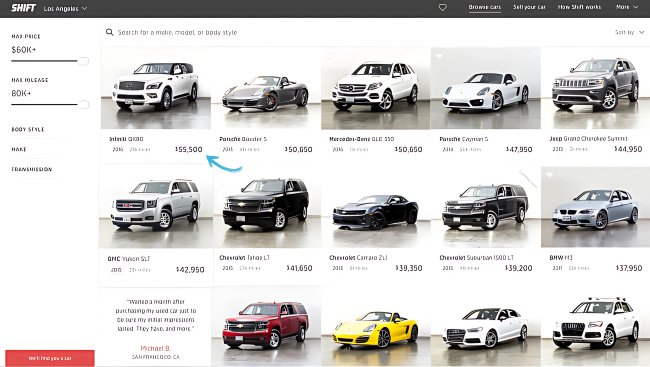
Task: Click the $39,350 price
Action: [409, 268]
